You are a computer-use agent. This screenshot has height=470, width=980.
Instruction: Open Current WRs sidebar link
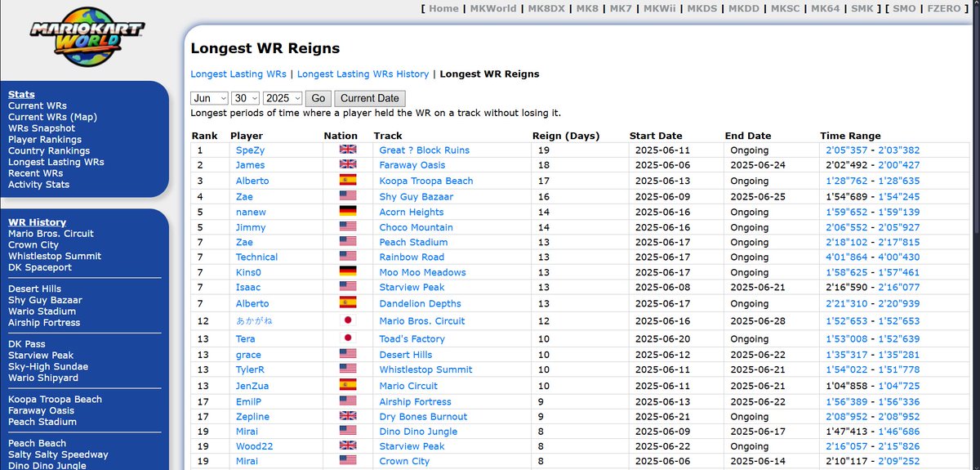[38, 105]
